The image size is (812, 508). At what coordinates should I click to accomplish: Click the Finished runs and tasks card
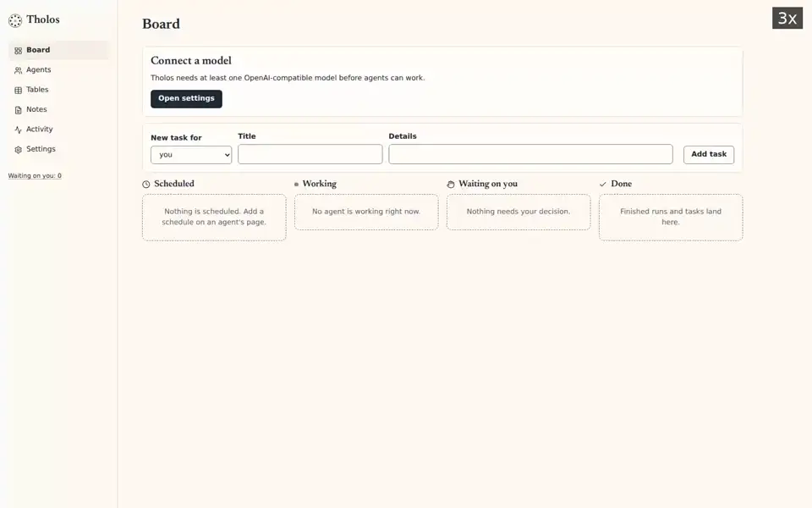coord(671,218)
